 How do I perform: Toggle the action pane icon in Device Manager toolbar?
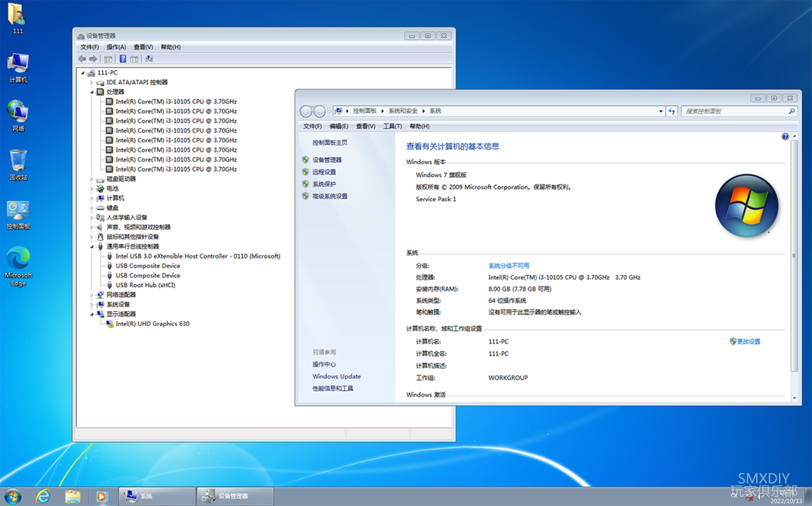134,59
